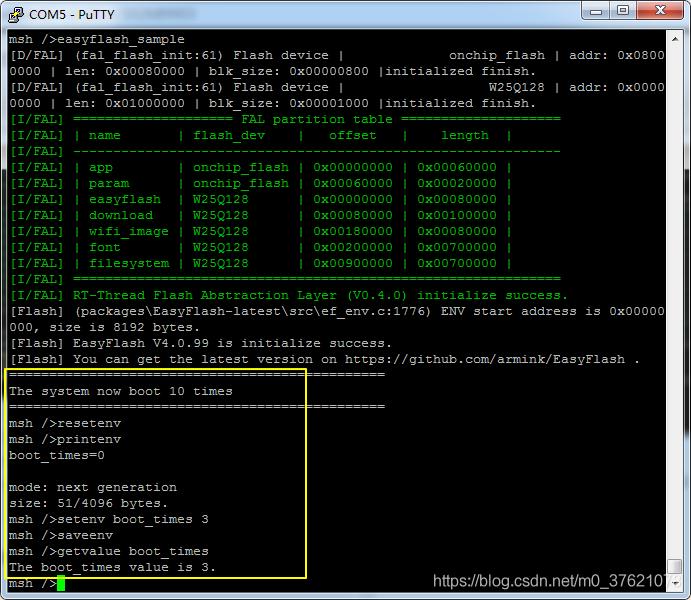Viewport: 691px width, 600px height.
Task: Click the green terminal cursor block
Action: pos(61,583)
